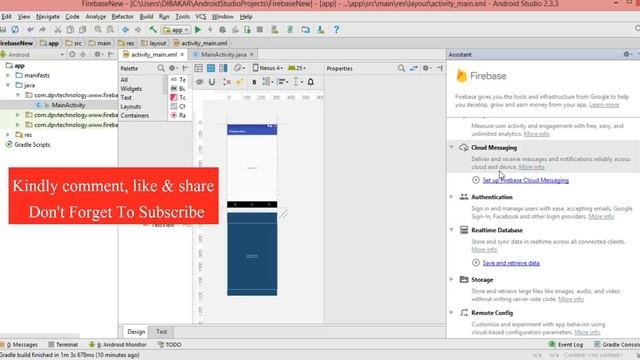
Task: Click the Stop square icon
Action: click(x=260, y=30)
